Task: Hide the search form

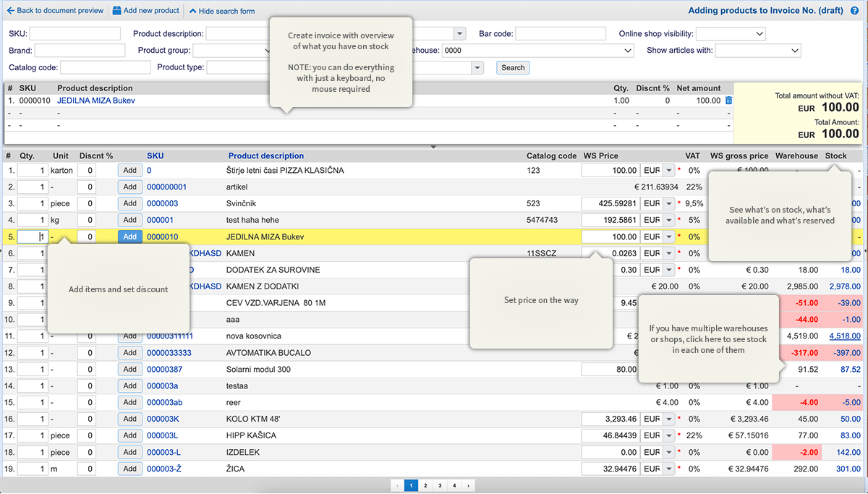Action: click(221, 11)
